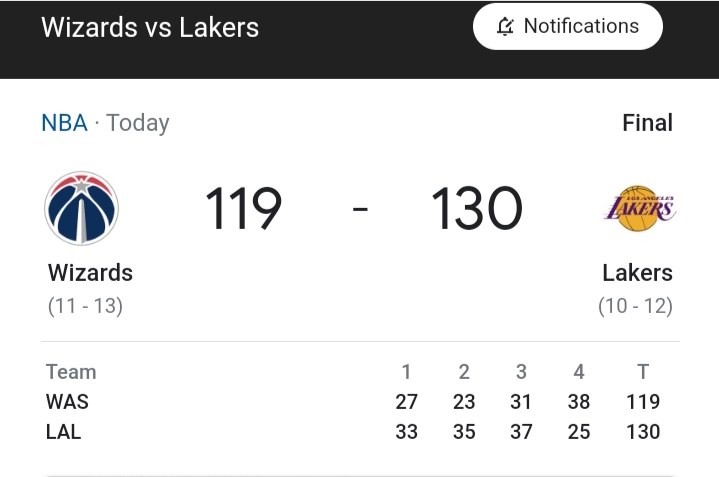This screenshot has height=477, width=719.
Task: Click the T total column header
Action: tap(643, 372)
